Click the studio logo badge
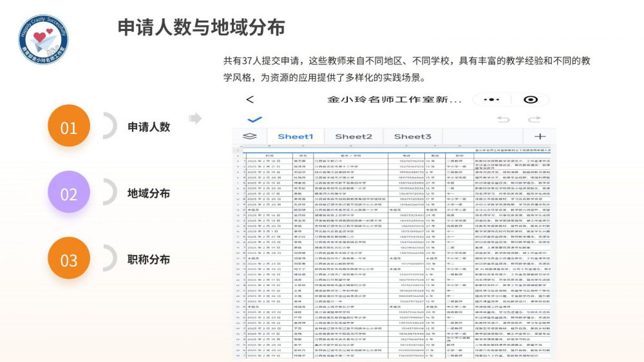The width and height of the screenshot is (644, 362). 44,39
